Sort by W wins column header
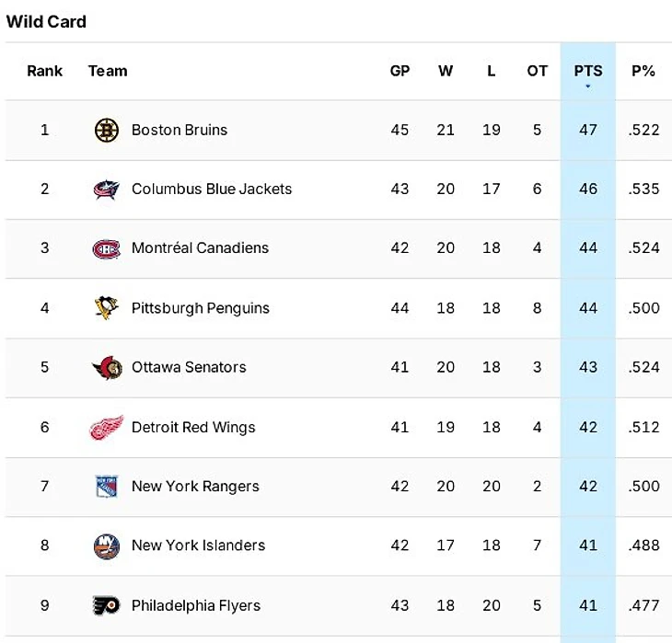The width and height of the screenshot is (672, 643). pyautogui.click(x=446, y=71)
